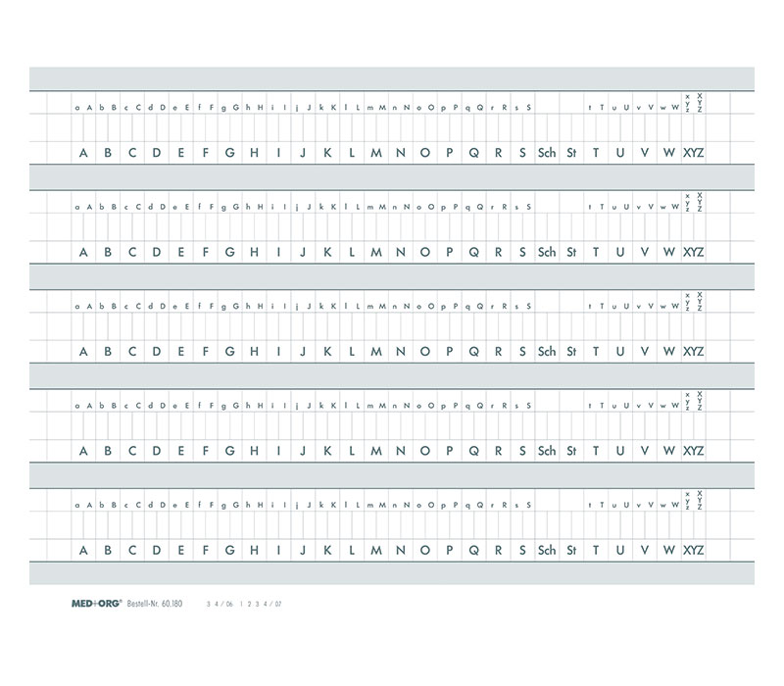This screenshot has height=686, width=784.
Task: Click the 'Sch' label in the fifth row
Action: point(547,550)
